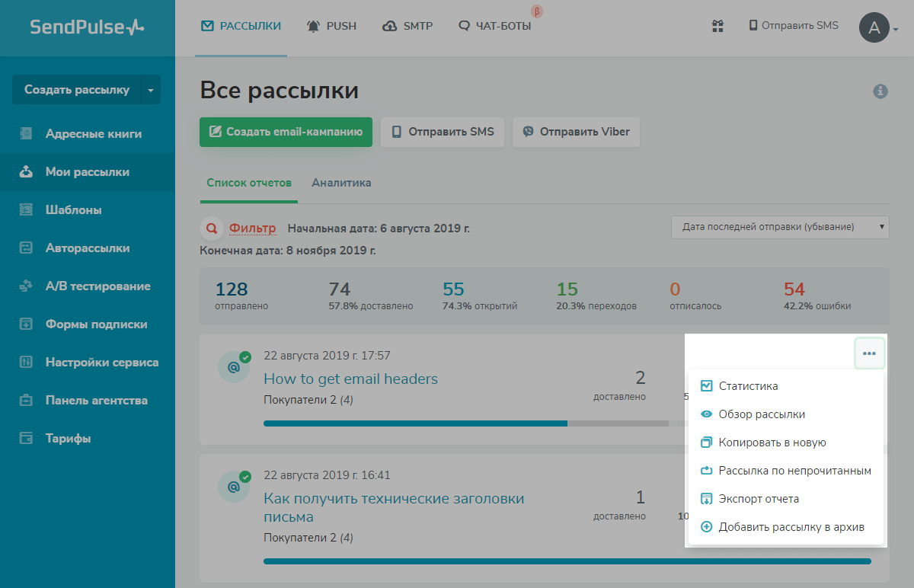The image size is (914, 588).
Task: Click the SMTP cloud icon
Action: (x=389, y=27)
